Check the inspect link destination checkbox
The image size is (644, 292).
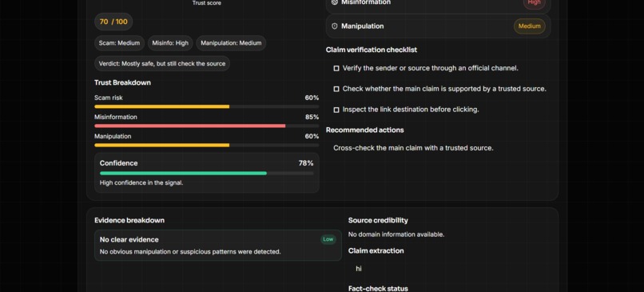336,110
